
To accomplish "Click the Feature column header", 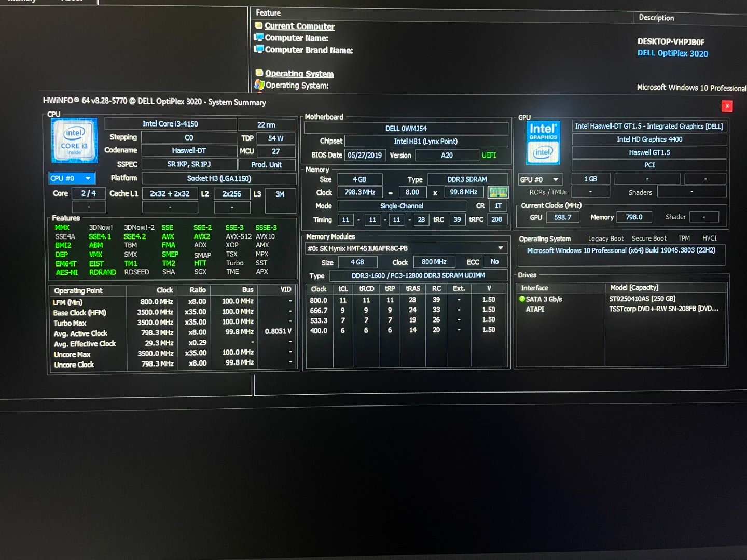I will click(x=268, y=13).
